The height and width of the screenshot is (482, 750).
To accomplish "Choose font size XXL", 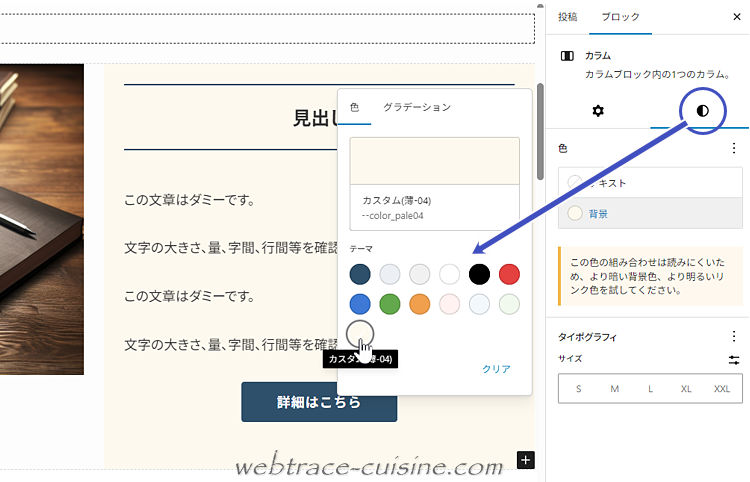I will 722,389.
